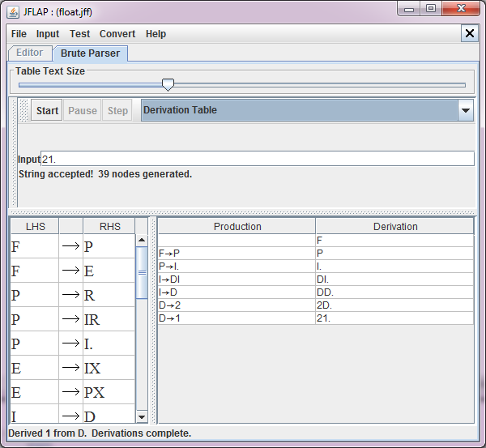Open the Test menu

tap(79, 34)
